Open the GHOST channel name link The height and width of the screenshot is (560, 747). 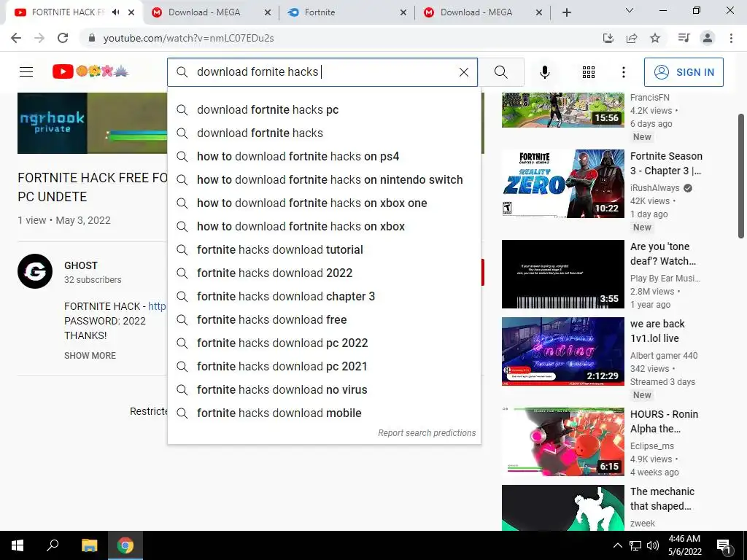tap(81, 265)
